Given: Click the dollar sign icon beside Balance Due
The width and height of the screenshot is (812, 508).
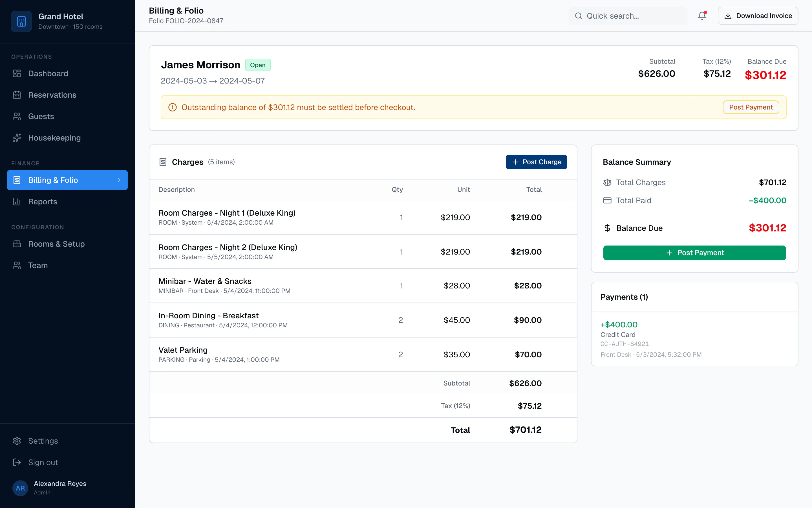Looking at the screenshot, I should (x=607, y=228).
